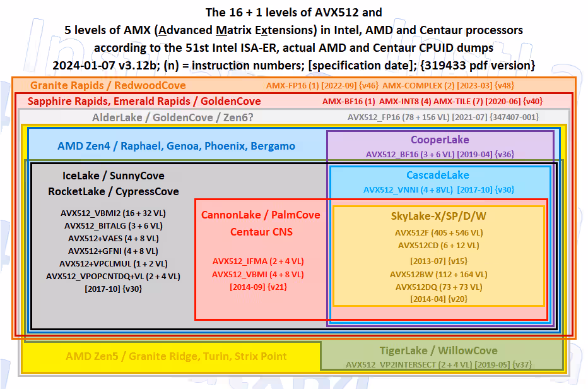Click the '[2013-07] {v15}' date

click(438, 261)
